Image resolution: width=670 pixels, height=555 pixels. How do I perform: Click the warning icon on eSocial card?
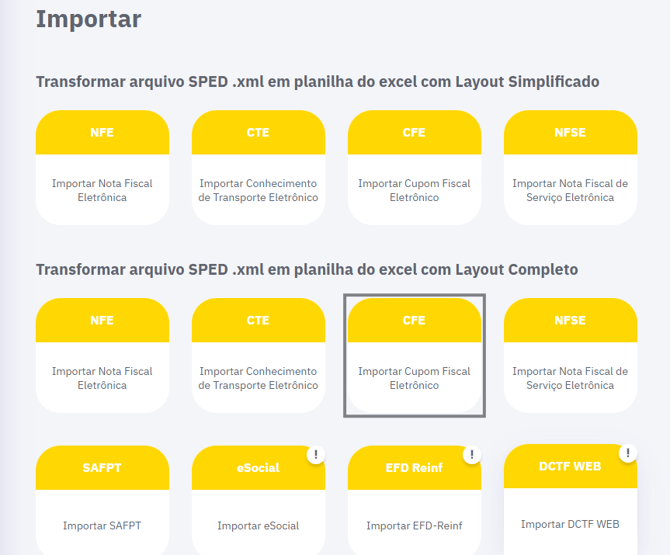(x=316, y=454)
